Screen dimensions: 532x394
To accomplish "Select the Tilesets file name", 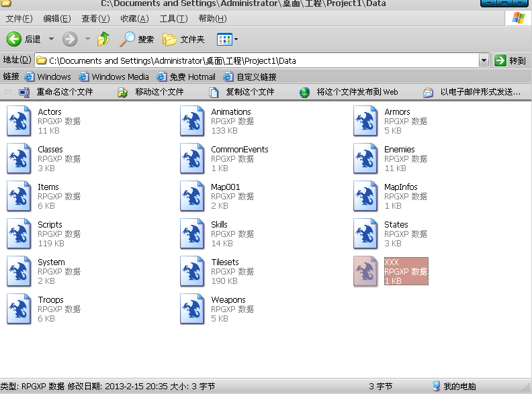I will point(225,262).
